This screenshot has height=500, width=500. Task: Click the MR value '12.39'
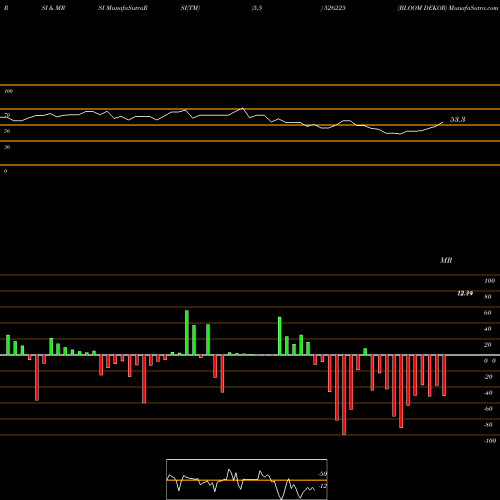tap(465, 293)
